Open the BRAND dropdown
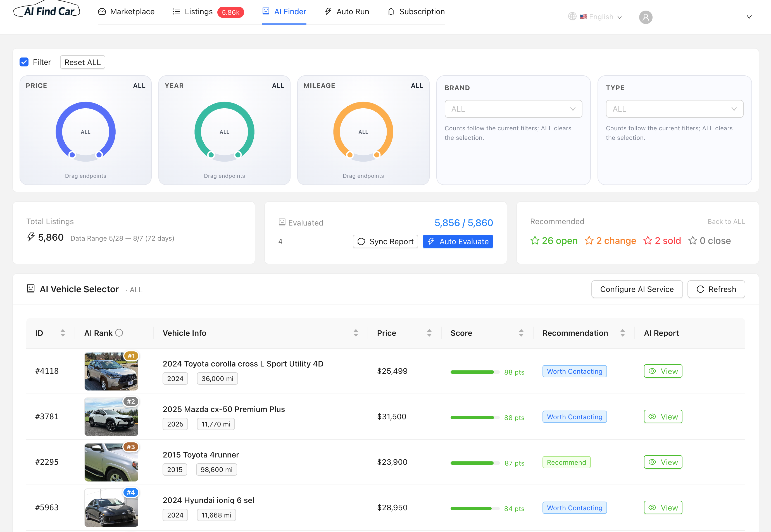The width and height of the screenshot is (771, 532). click(x=513, y=109)
